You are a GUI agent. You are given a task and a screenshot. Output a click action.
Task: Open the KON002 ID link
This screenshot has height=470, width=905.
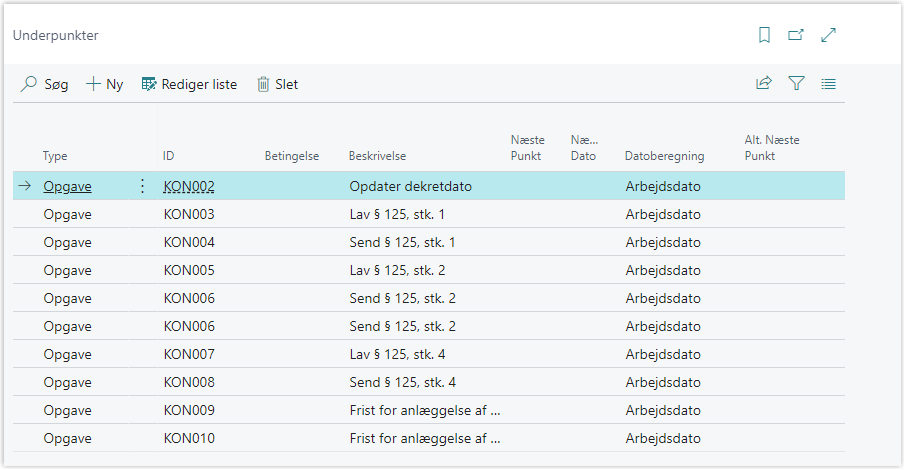click(189, 186)
